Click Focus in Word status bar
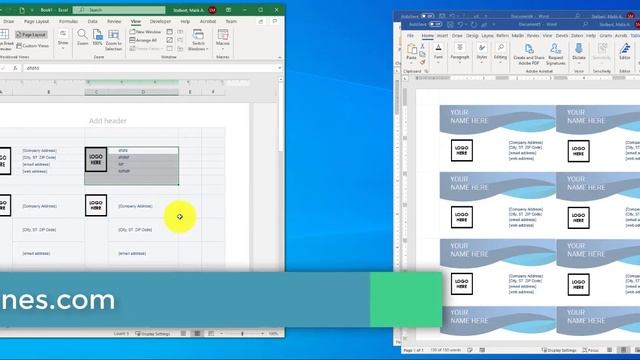640x360 pixels. click(x=591, y=350)
